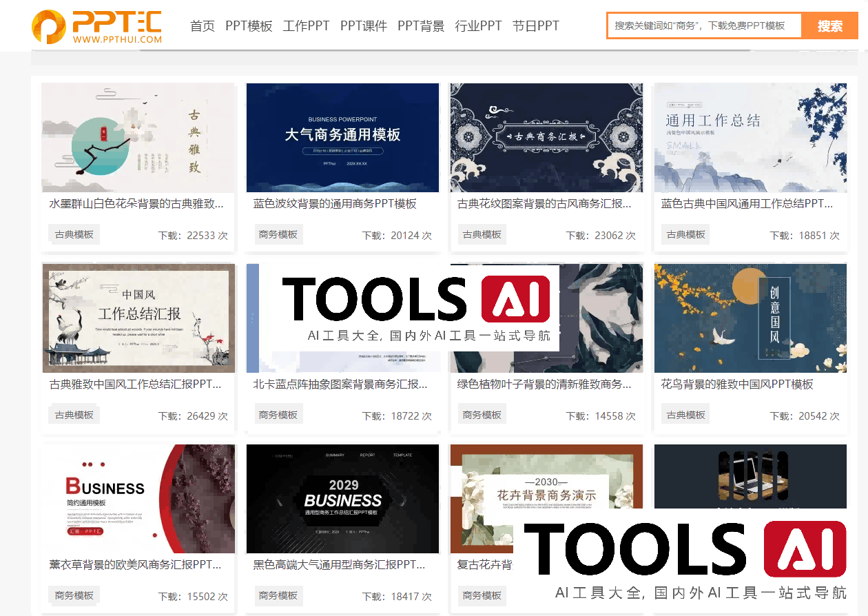
Task: Open the 2029 BUSINESS black template thumbnail
Action: click(x=342, y=499)
